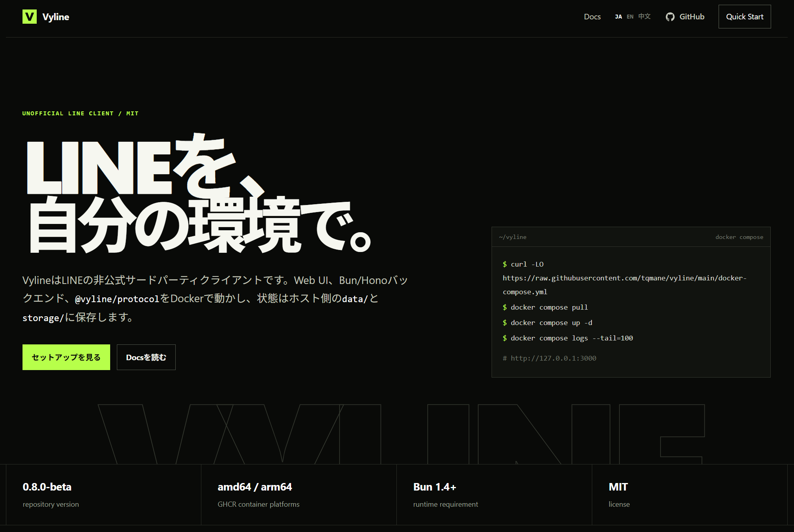794x532 pixels.
Task: Switch language to EN
Action: pos(630,17)
